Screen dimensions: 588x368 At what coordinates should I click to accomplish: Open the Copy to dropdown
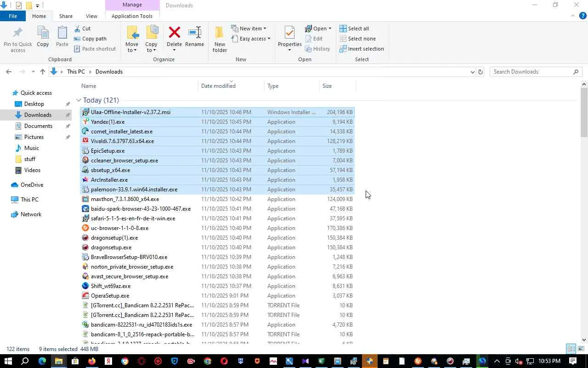pos(151,47)
